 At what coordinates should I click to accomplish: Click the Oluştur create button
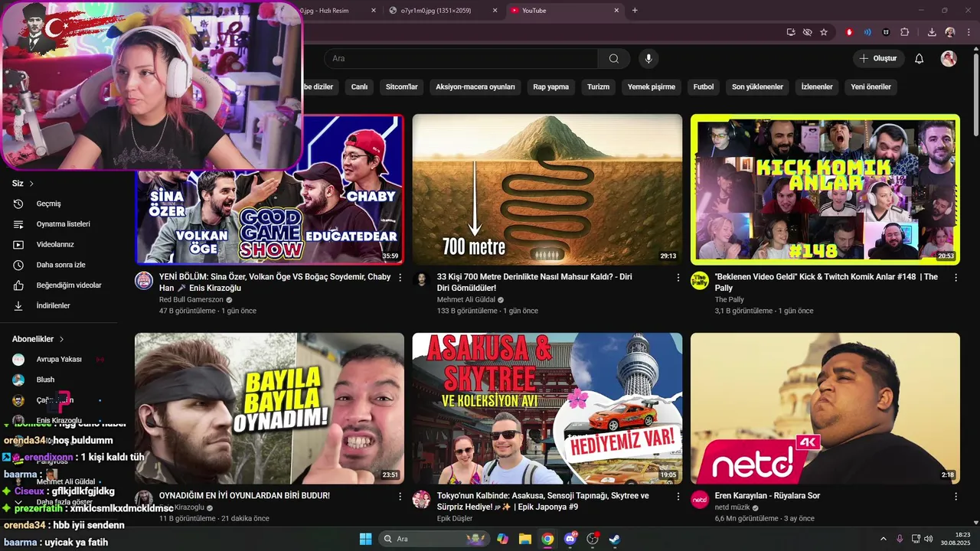[879, 59]
